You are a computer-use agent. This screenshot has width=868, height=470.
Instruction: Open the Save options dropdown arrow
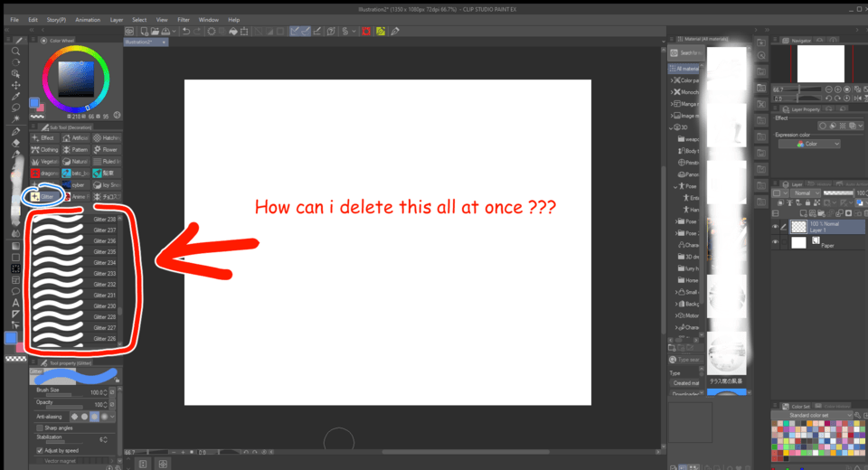[174, 32]
